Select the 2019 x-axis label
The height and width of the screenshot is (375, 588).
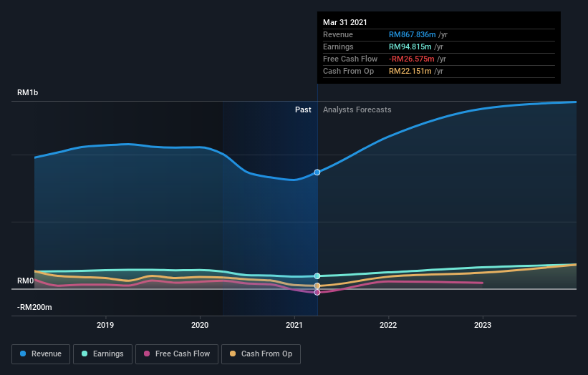tap(105, 325)
